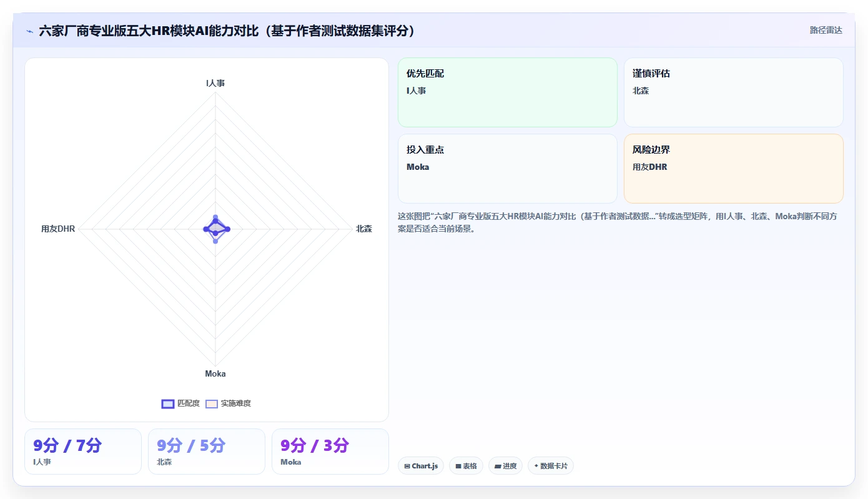Click the title icon before 六家厂商
The width and height of the screenshot is (868, 499).
[x=30, y=31]
